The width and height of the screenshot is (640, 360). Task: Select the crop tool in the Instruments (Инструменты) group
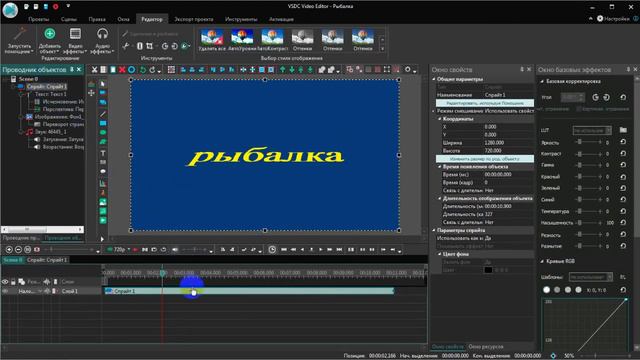[149, 46]
